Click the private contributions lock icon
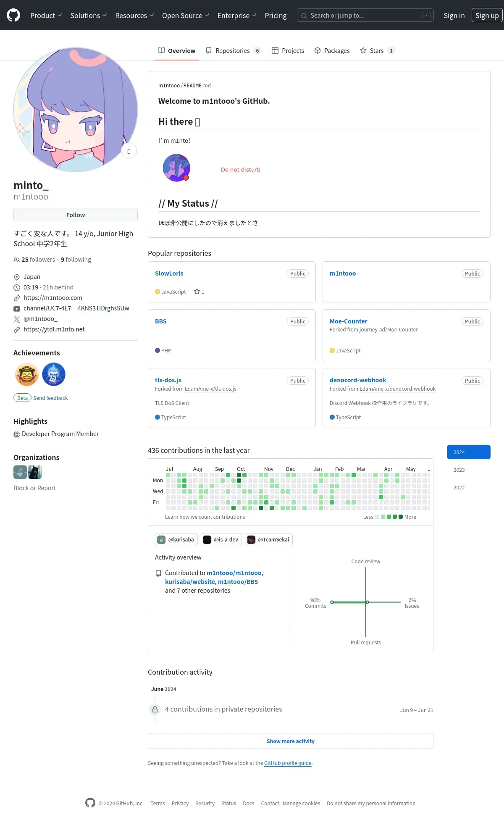 click(x=155, y=709)
